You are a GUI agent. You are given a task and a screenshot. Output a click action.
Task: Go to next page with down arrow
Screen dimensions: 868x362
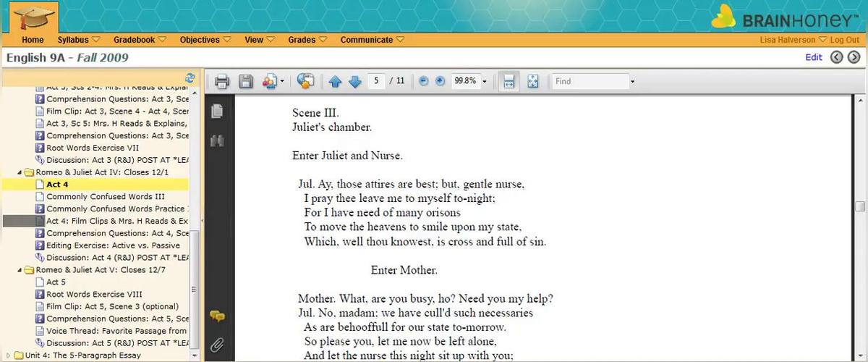coord(354,82)
